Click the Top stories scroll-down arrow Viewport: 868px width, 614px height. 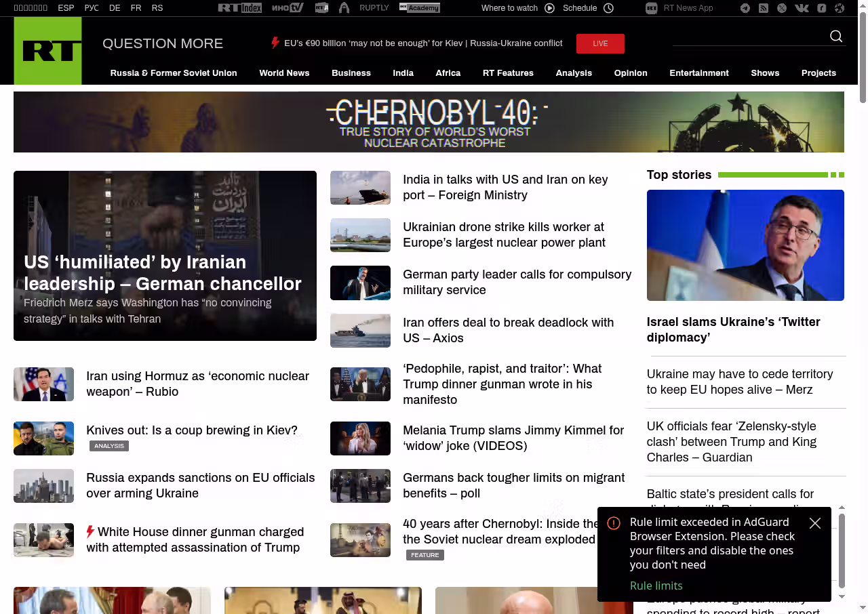[842, 596]
